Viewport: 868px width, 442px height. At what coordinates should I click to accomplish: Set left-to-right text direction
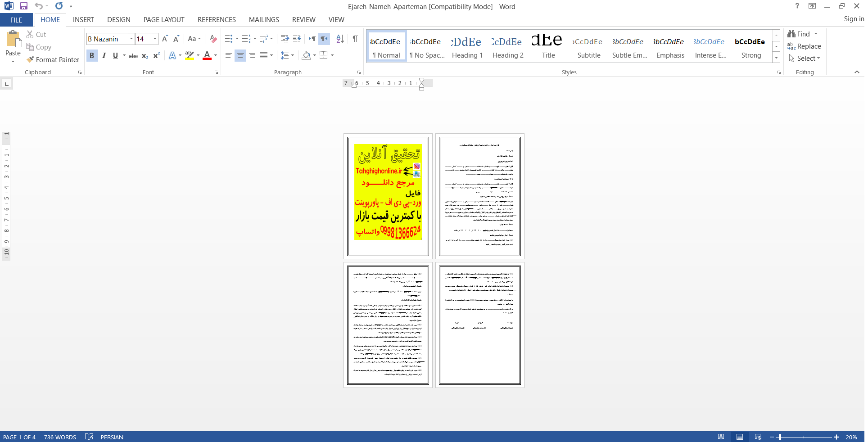[x=312, y=39]
